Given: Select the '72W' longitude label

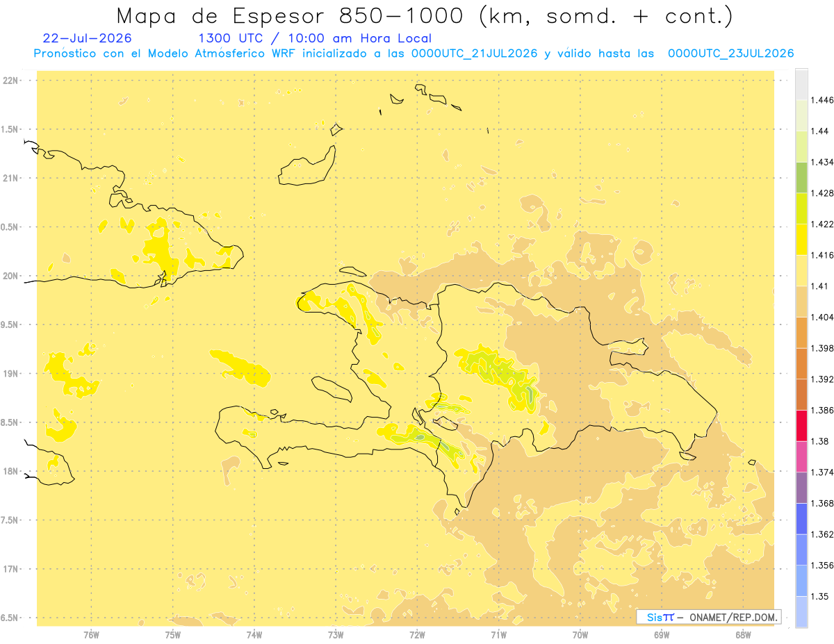Looking at the screenshot, I should (417, 635).
